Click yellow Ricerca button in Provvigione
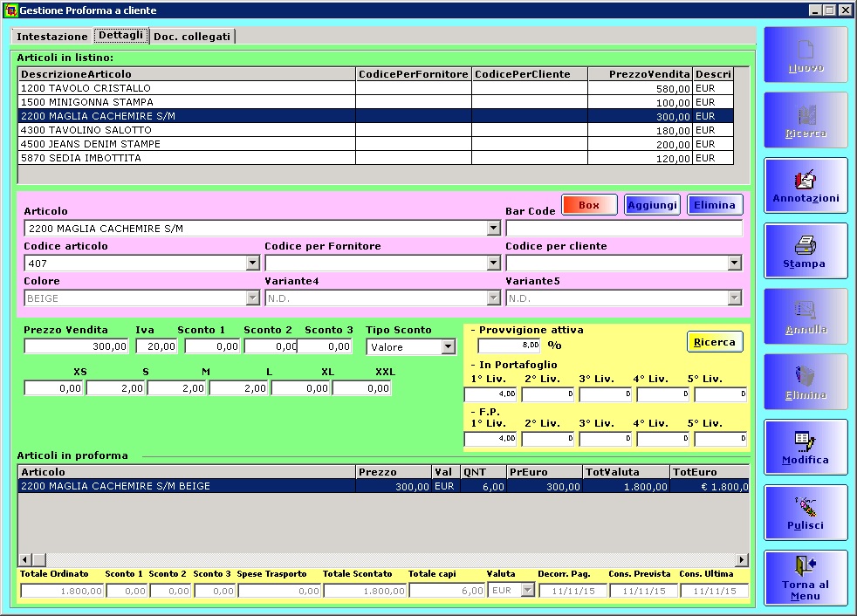The image size is (857, 616). click(x=715, y=342)
